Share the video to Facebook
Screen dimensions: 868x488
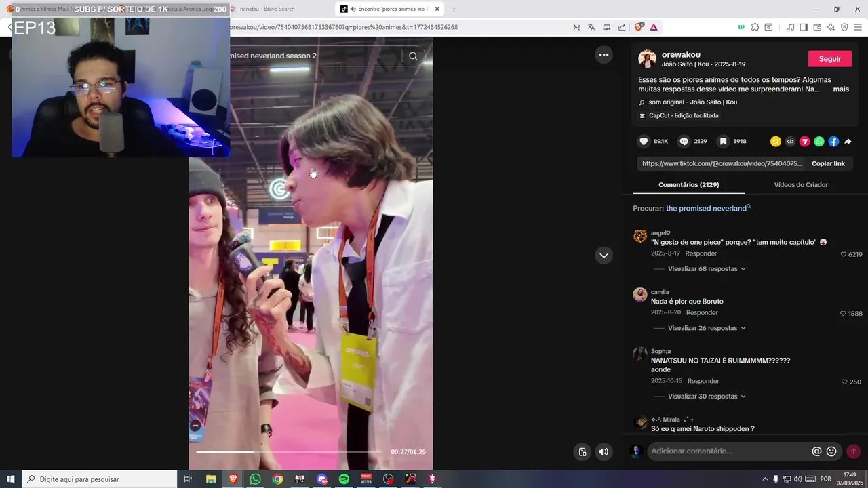tap(833, 142)
